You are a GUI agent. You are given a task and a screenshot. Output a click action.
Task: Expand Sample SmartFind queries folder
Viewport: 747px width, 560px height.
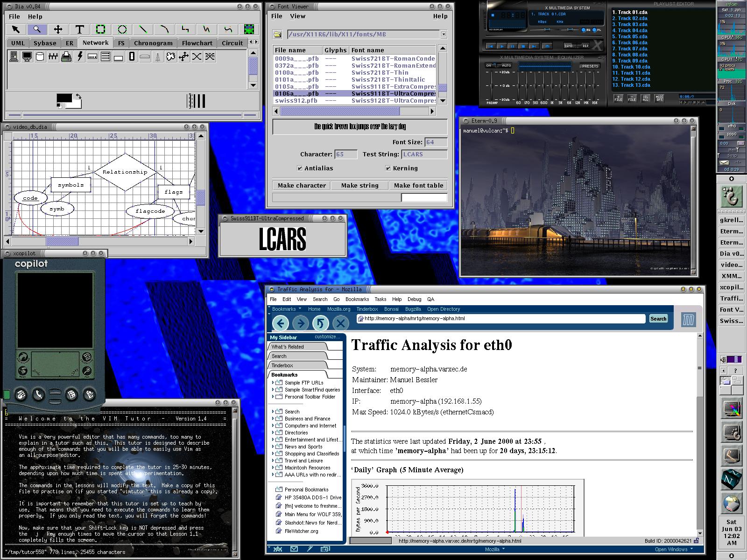274,390
